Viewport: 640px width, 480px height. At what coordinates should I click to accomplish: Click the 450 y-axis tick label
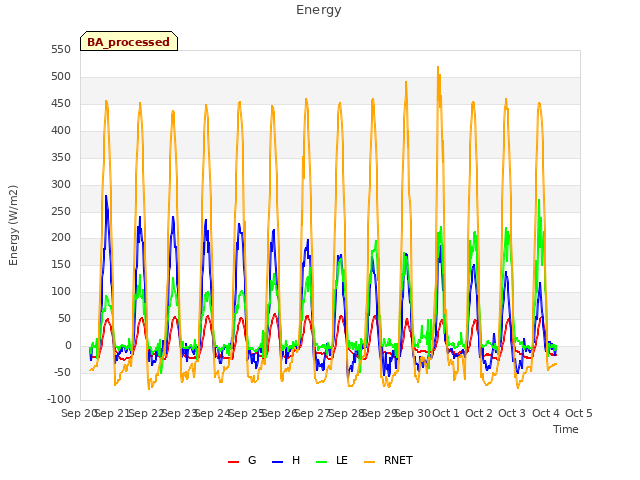61,104
